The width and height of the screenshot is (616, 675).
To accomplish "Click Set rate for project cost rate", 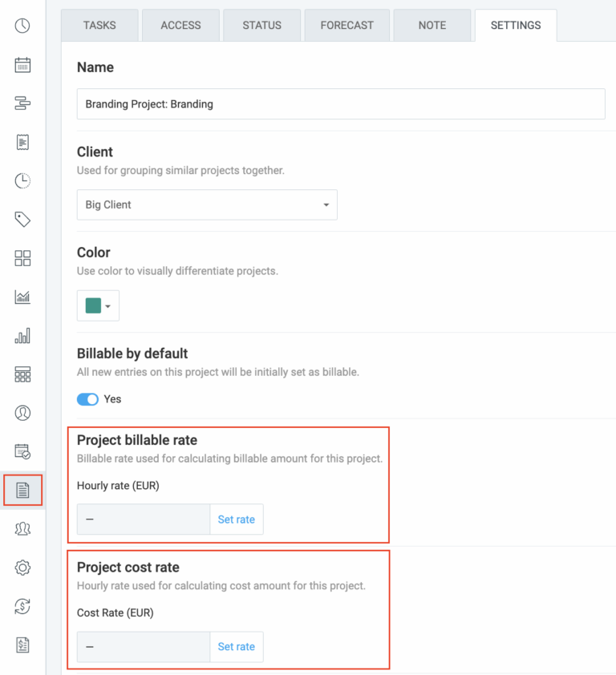I will point(236,647).
